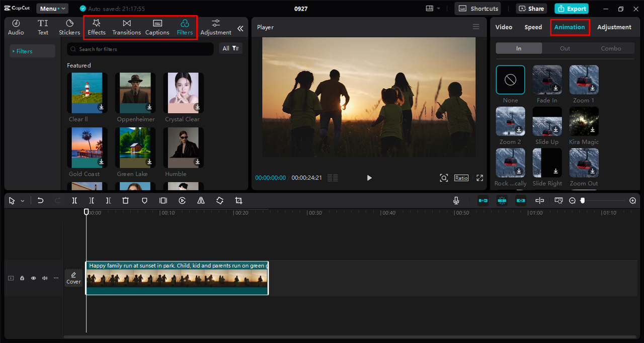The height and width of the screenshot is (343, 644).
Task: Open the layout dropdown in title bar
Action: (433, 9)
